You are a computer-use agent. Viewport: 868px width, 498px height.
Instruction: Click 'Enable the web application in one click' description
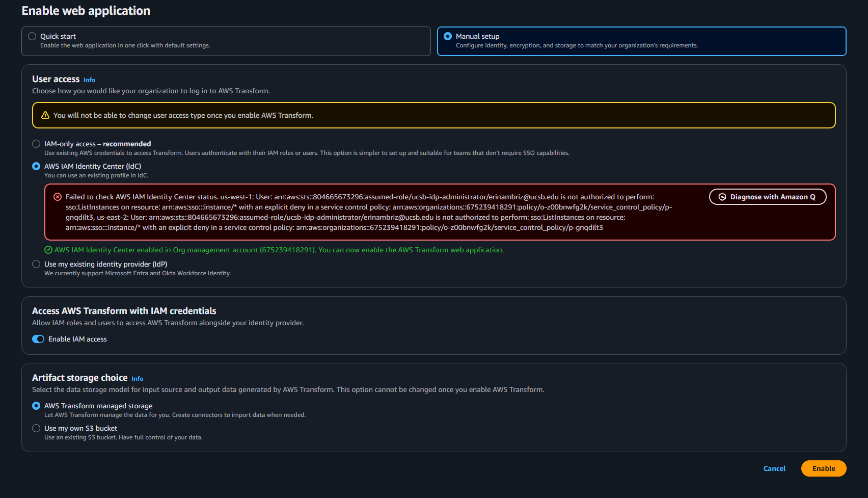click(x=125, y=45)
